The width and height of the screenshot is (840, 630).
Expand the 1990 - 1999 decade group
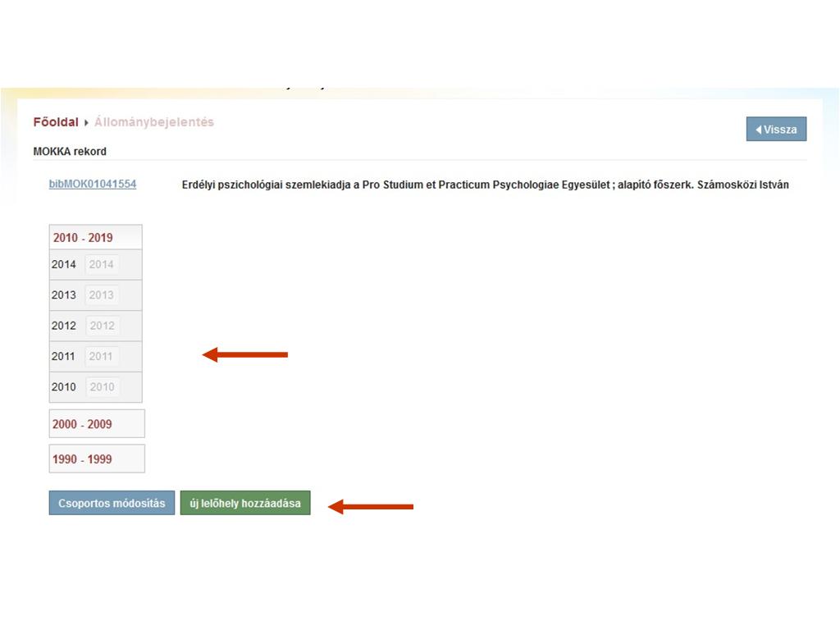pos(82,459)
